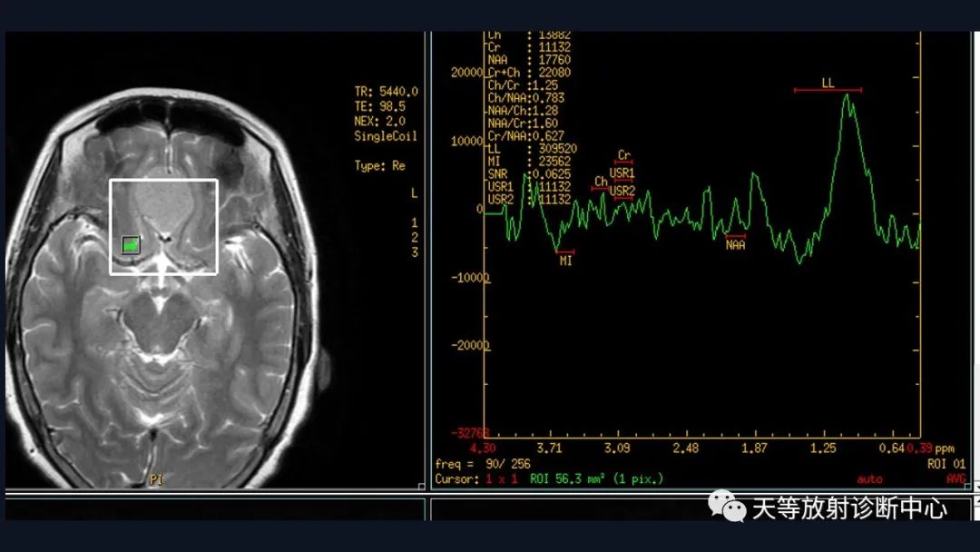Click the number 2 under the L label
Image resolution: width=980 pixels, height=552 pixels.
click(x=415, y=238)
